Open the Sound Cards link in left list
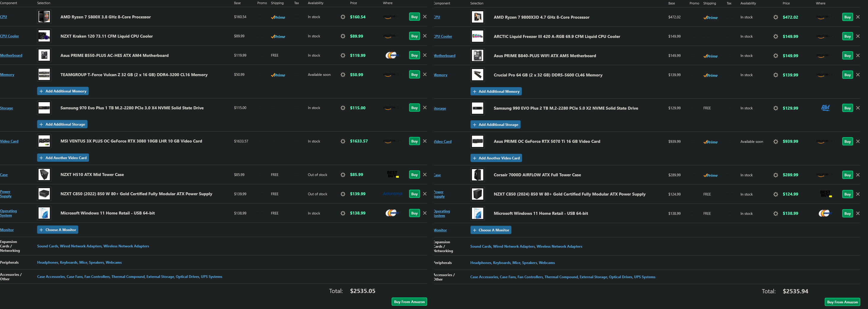Image resolution: width=868 pixels, height=309 pixels. pyautogui.click(x=47, y=246)
